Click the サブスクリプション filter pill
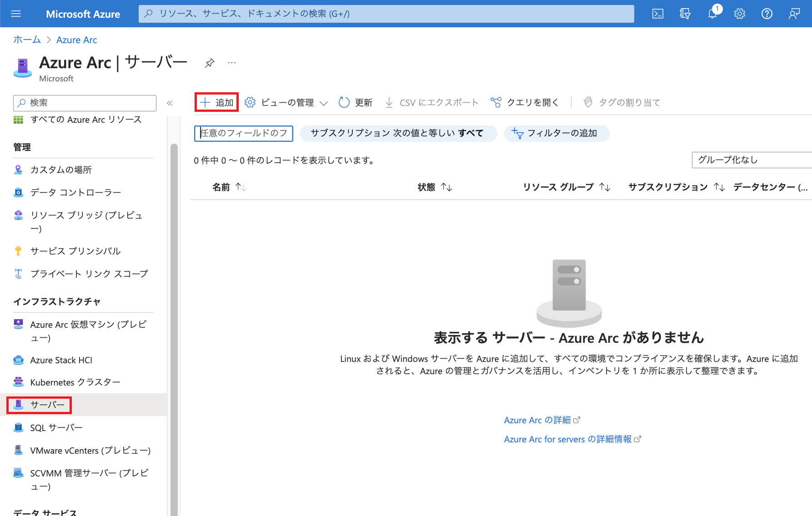 [x=398, y=133]
